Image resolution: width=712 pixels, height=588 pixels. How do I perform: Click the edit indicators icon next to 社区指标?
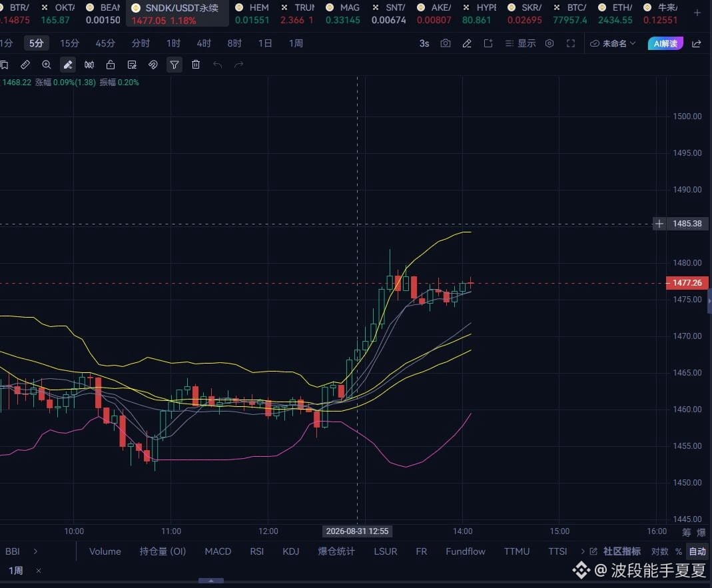pos(593,551)
